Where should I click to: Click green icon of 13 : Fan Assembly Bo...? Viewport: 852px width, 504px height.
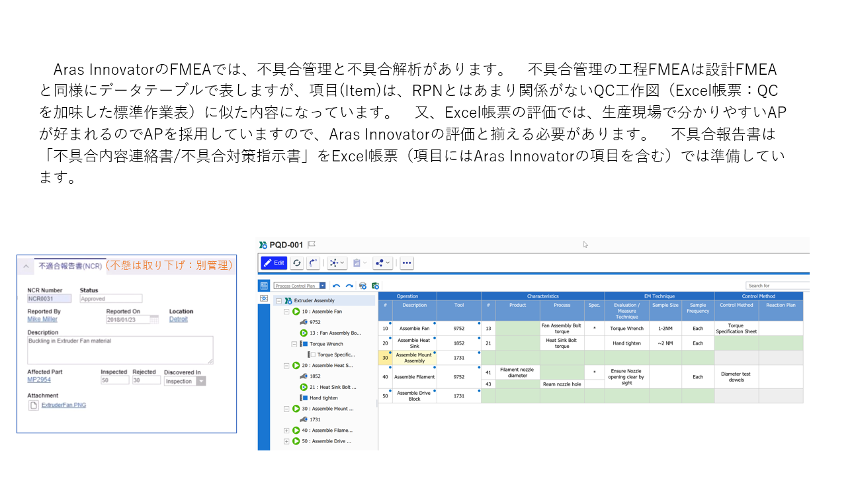click(304, 333)
